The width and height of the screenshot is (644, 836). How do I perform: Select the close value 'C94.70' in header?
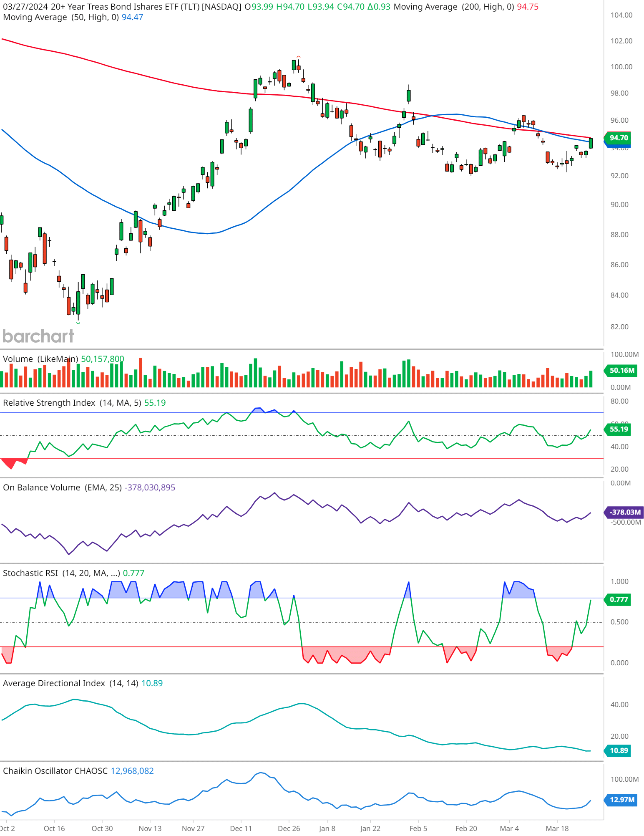351,7
